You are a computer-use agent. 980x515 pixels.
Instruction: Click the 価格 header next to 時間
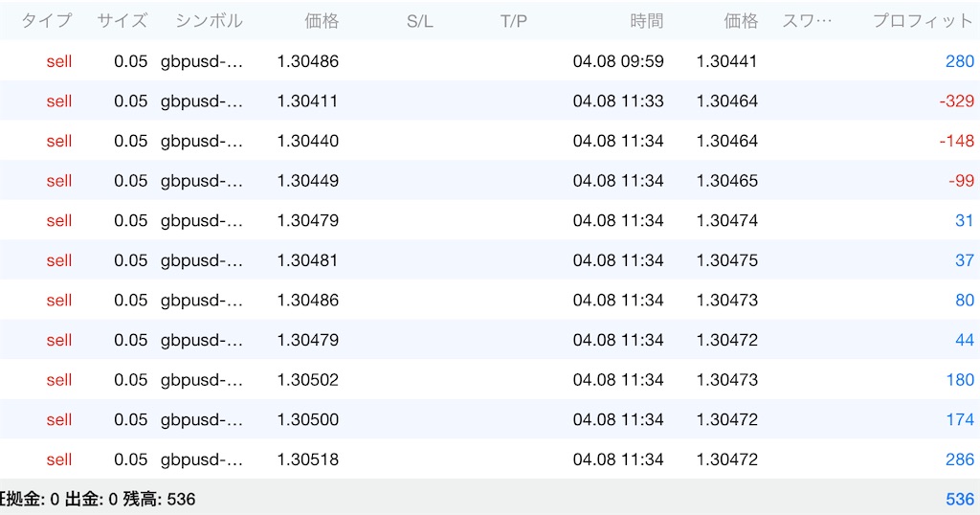tap(741, 21)
